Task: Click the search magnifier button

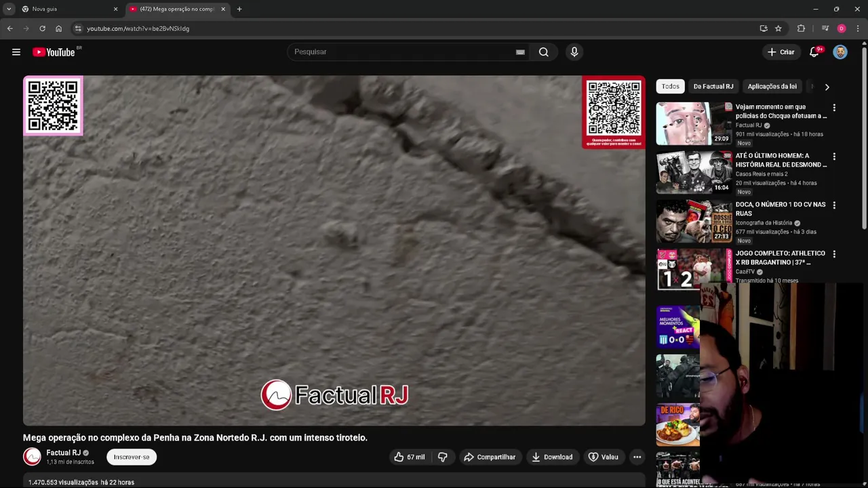Action: point(543,52)
